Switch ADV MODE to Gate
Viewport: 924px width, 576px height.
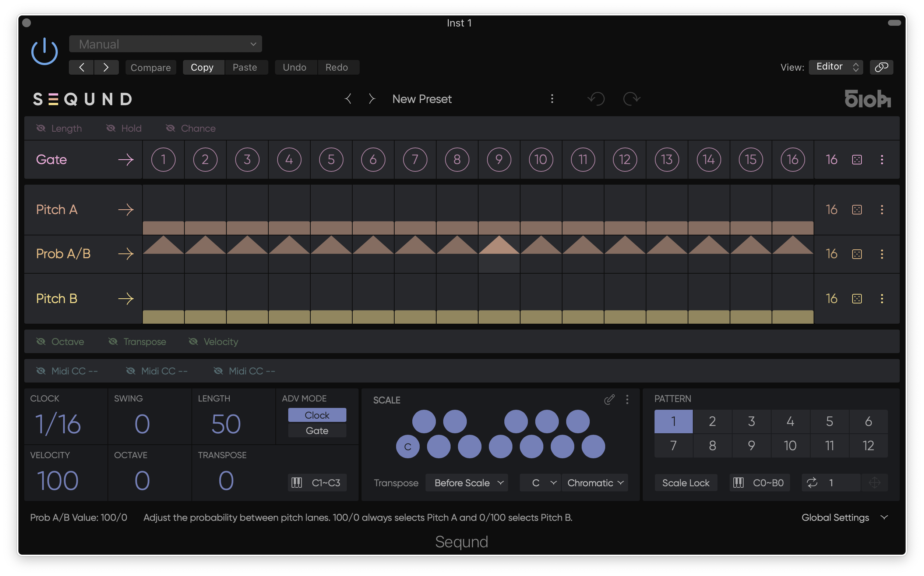click(317, 430)
